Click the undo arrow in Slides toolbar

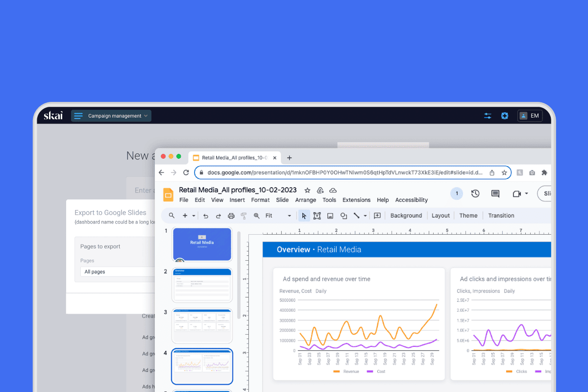coord(206,216)
